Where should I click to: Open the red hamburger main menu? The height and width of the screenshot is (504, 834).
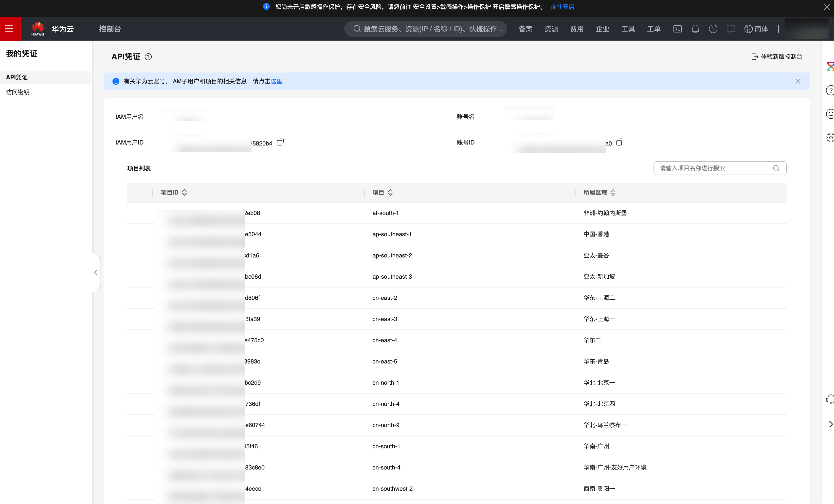(x=9, y=29)
